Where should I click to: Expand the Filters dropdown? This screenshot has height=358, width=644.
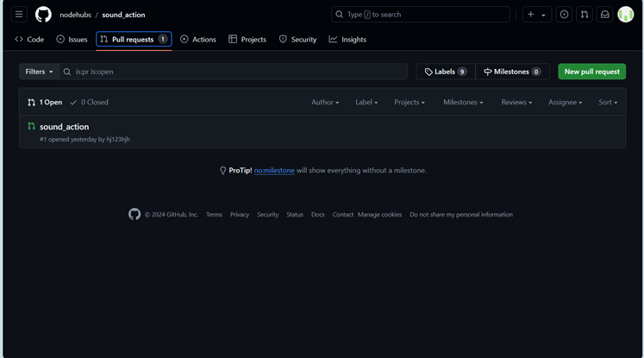(x=39, y=72)
